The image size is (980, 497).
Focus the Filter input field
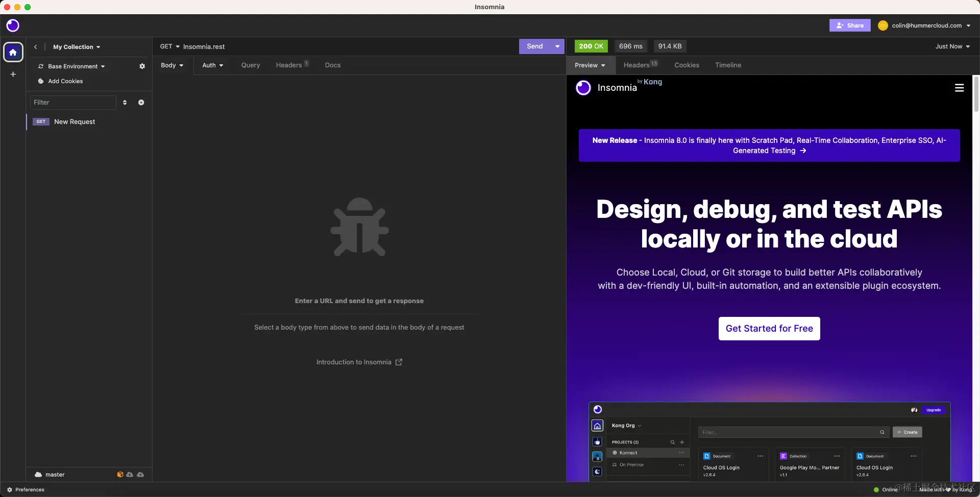click(73, 103)
